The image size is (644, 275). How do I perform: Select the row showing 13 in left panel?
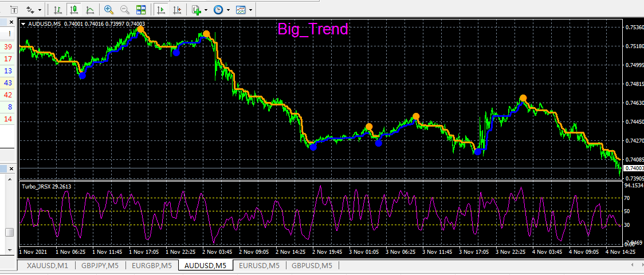[x=8, y=71]
